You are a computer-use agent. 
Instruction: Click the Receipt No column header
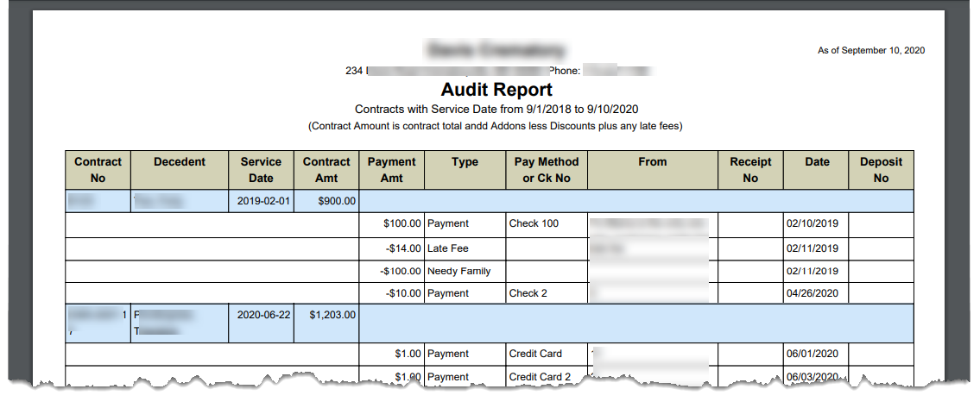(x=750, y=170)
